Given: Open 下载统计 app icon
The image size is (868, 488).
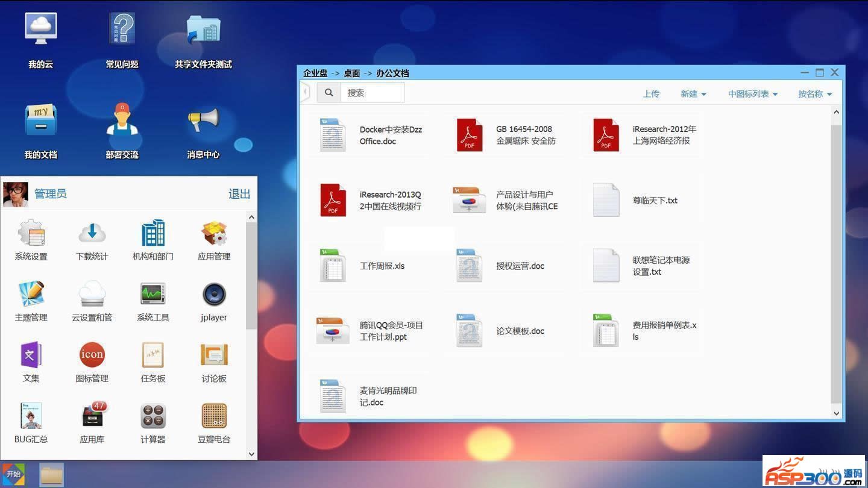Looking at the screenshot, I should pos(92,234).
